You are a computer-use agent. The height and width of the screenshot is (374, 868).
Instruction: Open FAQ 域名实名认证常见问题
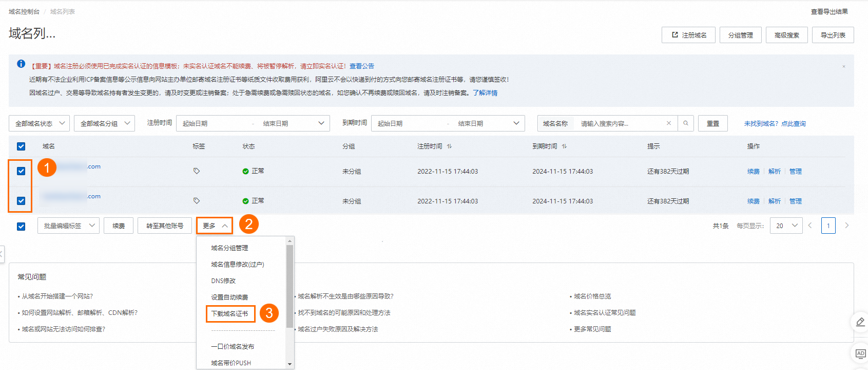pyautogui.click(x=605, y=313)
